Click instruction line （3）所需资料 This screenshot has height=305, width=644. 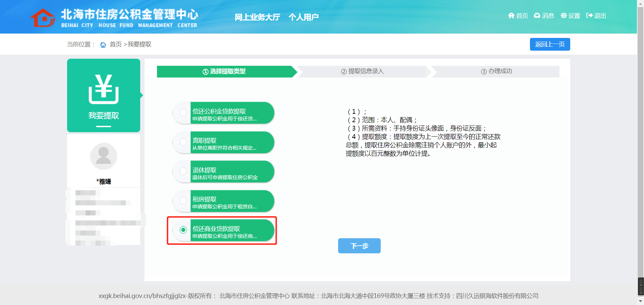417,128
